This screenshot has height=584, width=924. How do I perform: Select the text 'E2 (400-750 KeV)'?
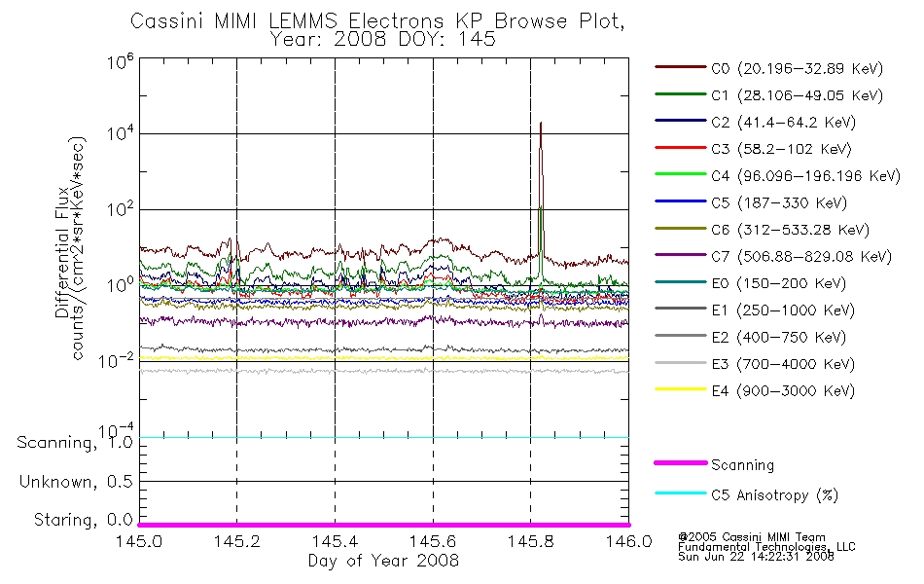point(779,338)
